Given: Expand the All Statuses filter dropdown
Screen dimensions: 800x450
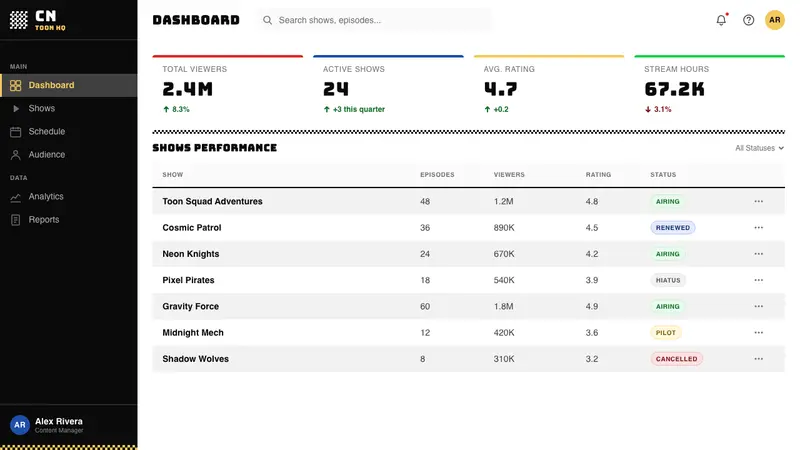Looking at the screenshot, I should pos(759,148).
